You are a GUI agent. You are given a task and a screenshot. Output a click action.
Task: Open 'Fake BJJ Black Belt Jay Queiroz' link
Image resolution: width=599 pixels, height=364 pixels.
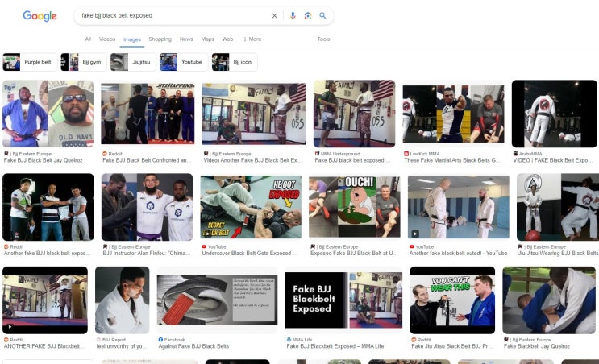coord(44,160)
